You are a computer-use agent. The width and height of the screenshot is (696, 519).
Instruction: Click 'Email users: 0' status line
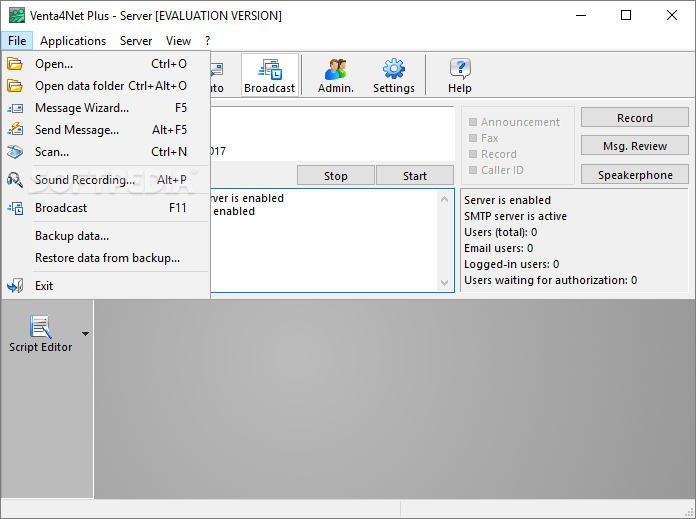tap(498, 248)
